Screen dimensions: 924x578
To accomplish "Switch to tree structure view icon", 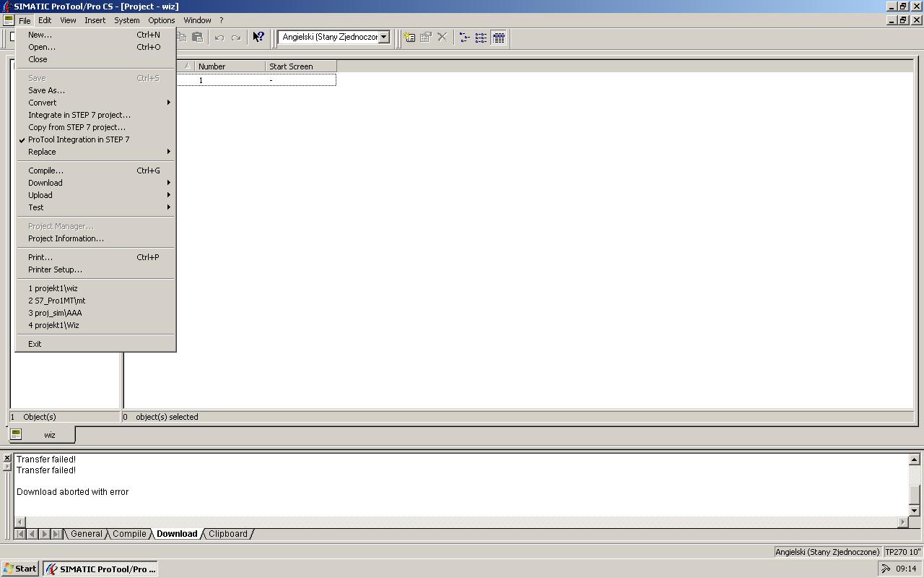I will [465, 37].
